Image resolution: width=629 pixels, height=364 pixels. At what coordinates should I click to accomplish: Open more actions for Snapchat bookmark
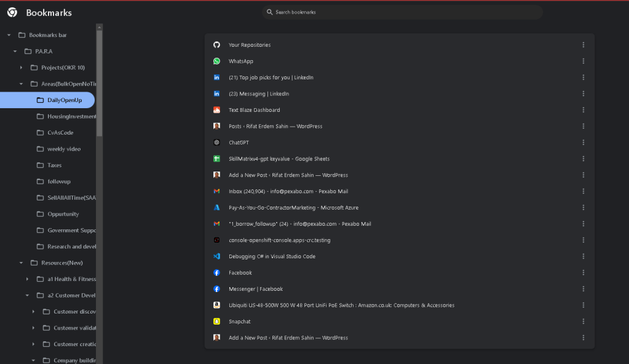click(x=584, y=322)
